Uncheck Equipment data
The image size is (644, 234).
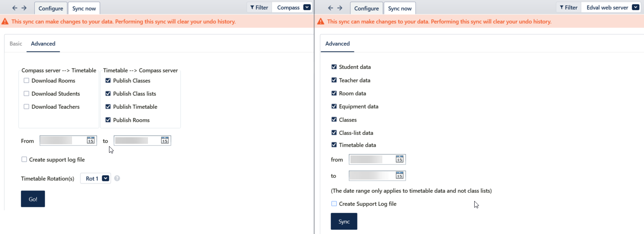(x=334, y=106)
